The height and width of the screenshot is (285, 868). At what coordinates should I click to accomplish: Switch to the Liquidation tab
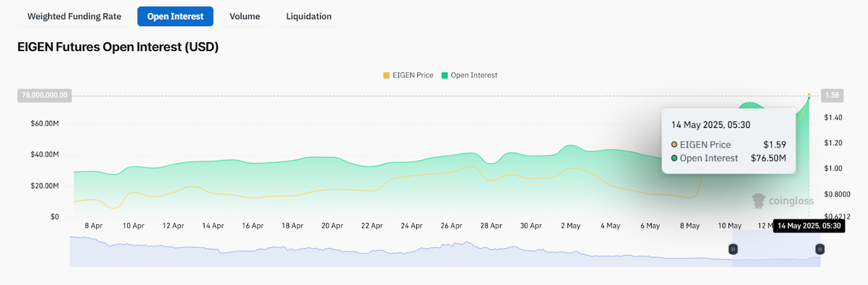pos(309,16)
